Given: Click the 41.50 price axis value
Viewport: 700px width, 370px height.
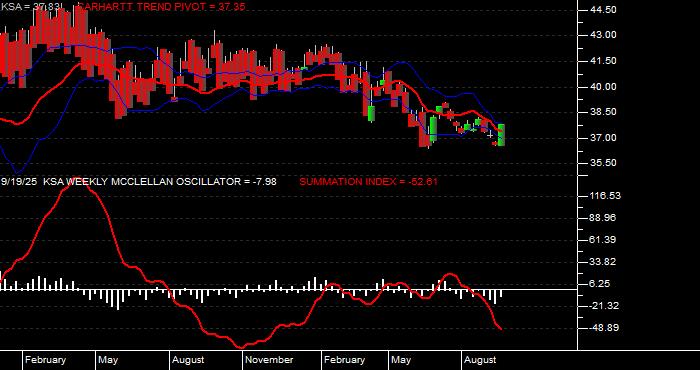Looking at the screenshot, I should pyautogui.click(x=603, y=61).
